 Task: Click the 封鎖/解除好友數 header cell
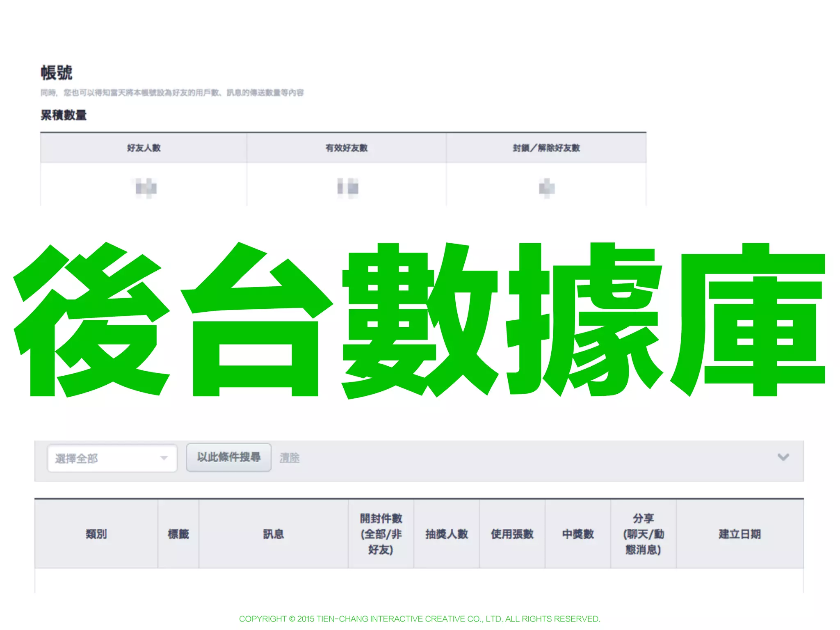click(546, 148)
